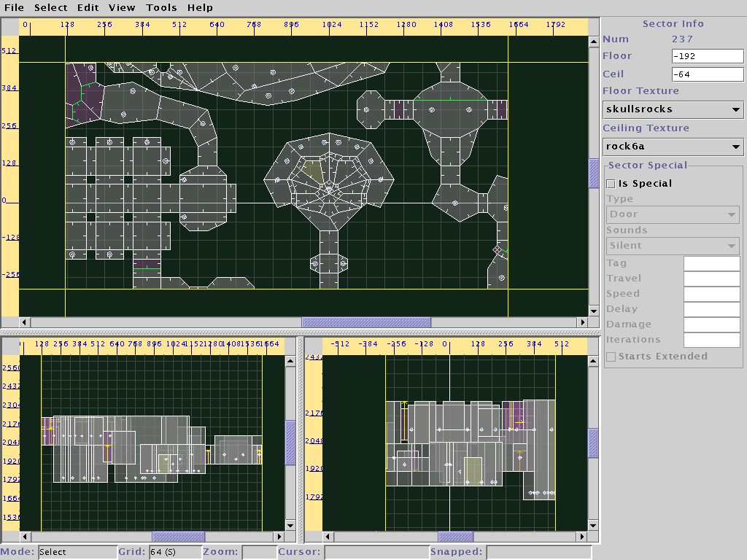Open the Floor Texture dropdown
747x560 pixels.
coord(673,109)
